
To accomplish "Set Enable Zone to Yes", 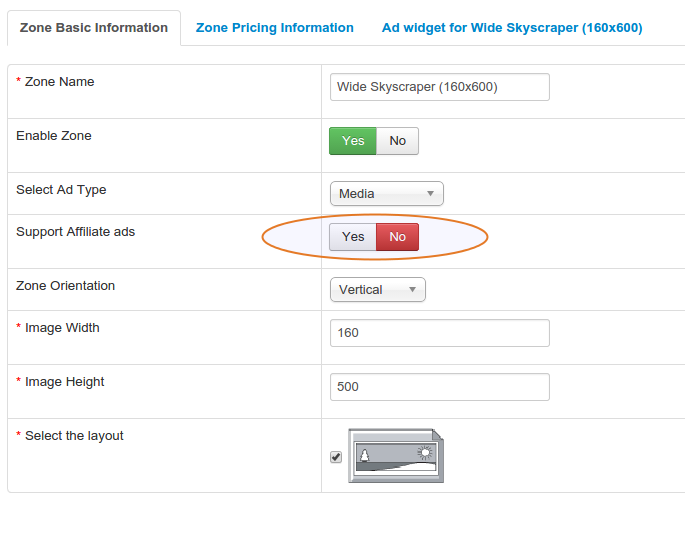I will click(x=353, y=141).
